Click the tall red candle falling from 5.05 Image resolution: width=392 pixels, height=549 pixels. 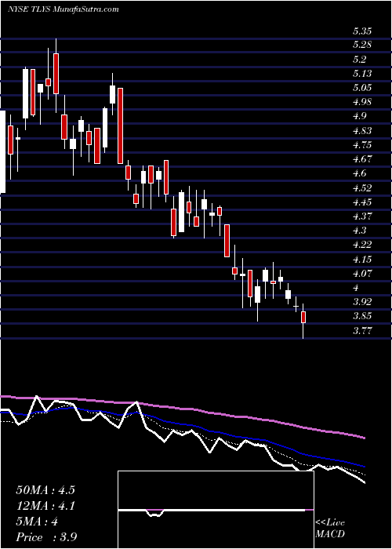(x=120, y=125)
